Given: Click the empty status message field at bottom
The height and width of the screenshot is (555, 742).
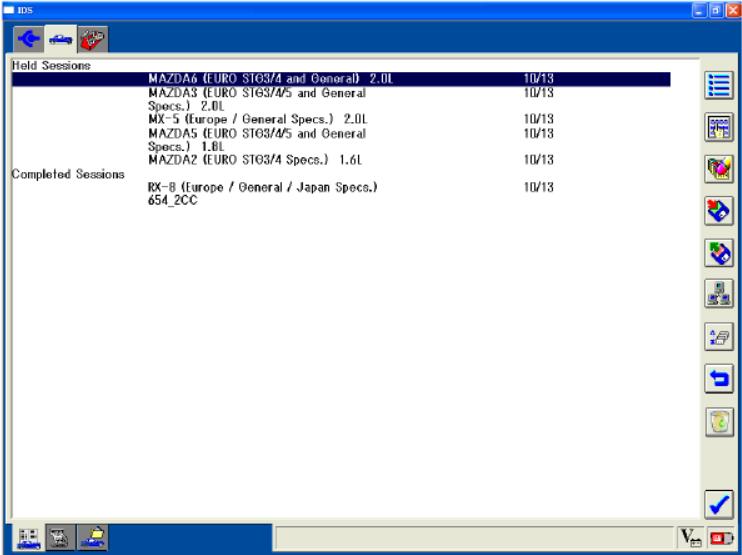Looking at the screenshot, I should [x=474, y=538].
